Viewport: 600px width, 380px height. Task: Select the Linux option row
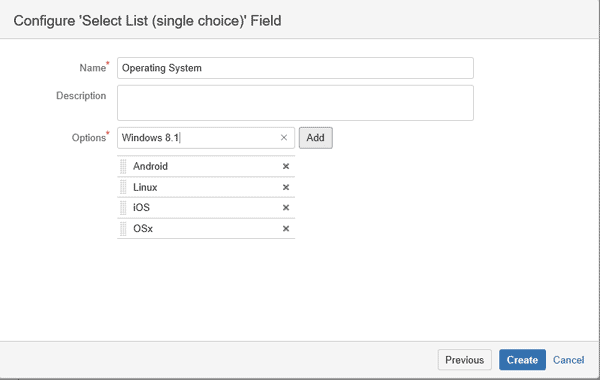pyautogui.click(x=206, y=188)
